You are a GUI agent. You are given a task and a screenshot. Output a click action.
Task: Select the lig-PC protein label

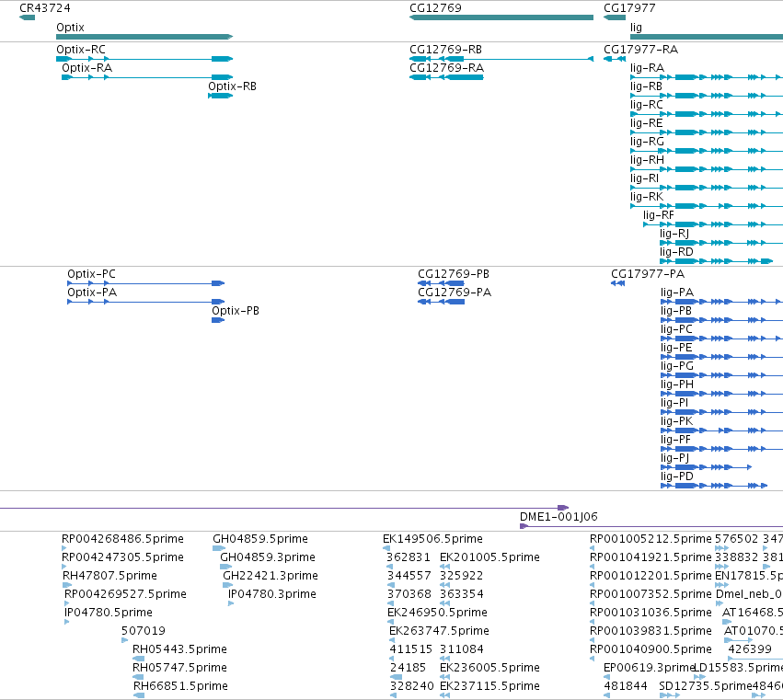tap(676, 329)
